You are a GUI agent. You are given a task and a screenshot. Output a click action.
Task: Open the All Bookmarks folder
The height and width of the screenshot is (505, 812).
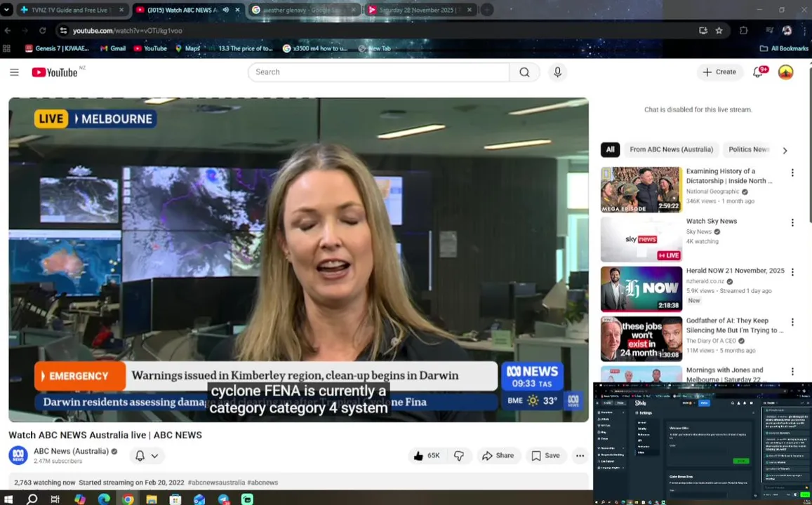click(x=783, y=48)
